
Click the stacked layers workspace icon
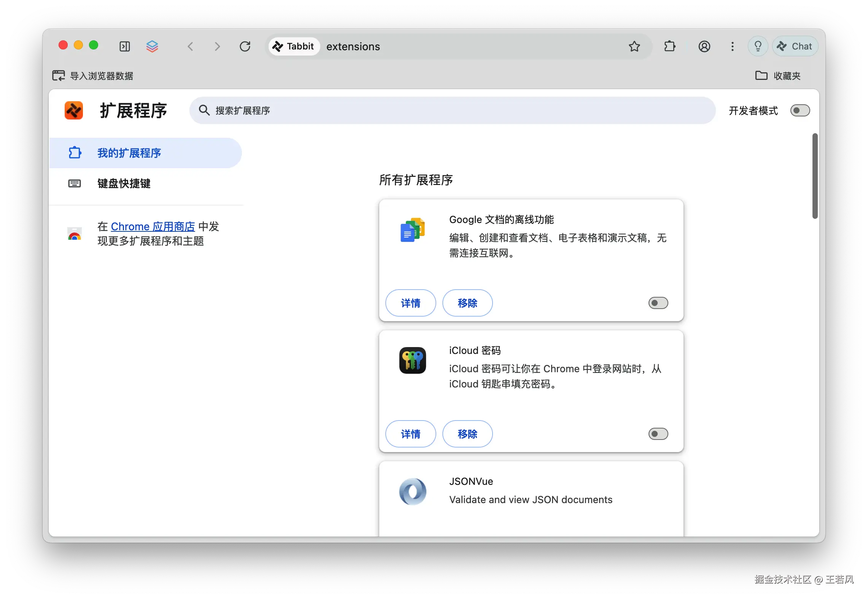tap(152, 46)
